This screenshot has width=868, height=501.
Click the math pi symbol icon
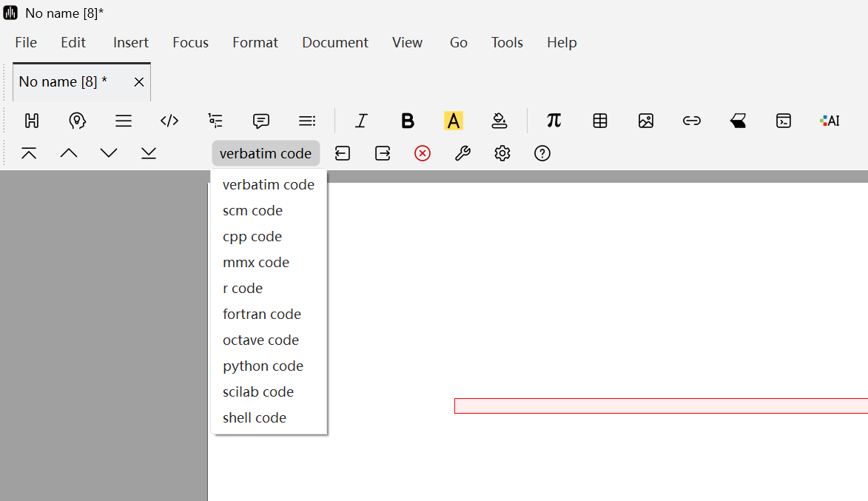click(x=554, y=121)
